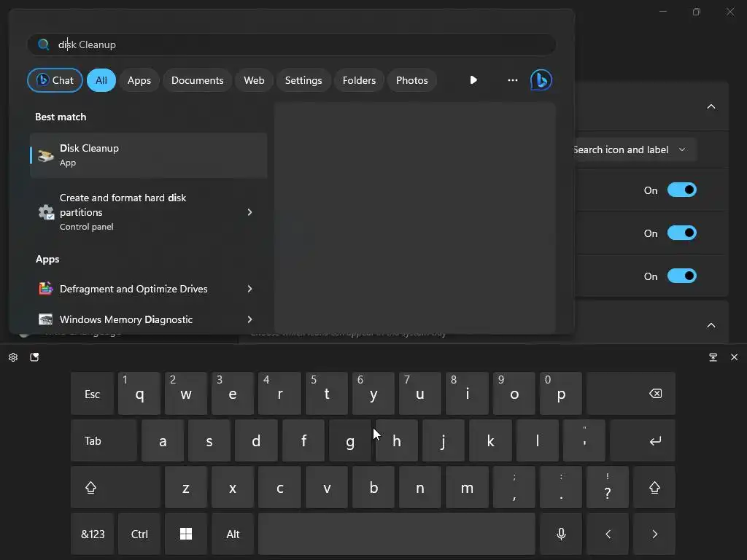This screenshot has height=560, width=747.
Task: Tap the &123 symbols key
Action: tap(93, 534)
